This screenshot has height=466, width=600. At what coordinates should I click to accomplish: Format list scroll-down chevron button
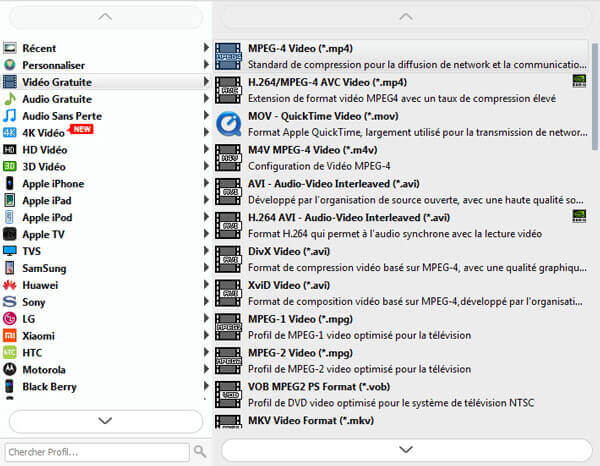click(x=406, y=449)
